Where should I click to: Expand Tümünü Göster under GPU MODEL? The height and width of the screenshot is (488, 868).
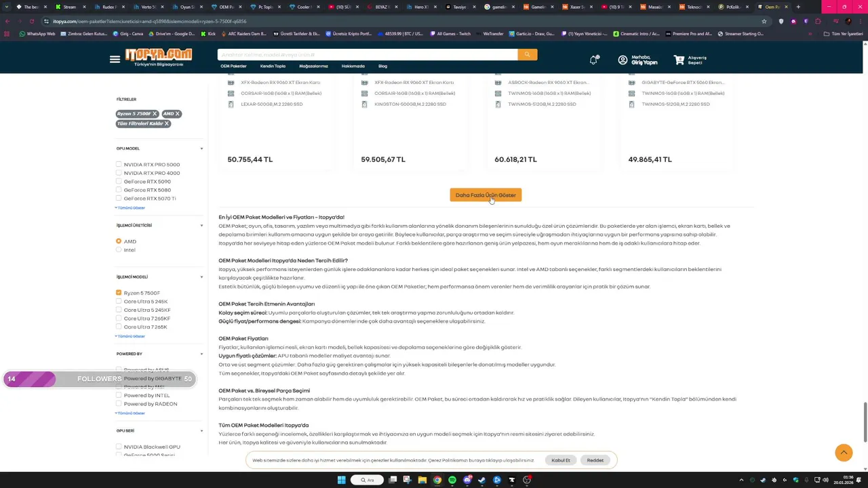130,207
